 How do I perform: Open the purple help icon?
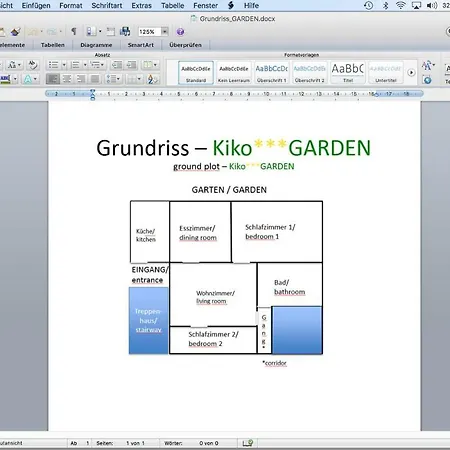point(180,32)
